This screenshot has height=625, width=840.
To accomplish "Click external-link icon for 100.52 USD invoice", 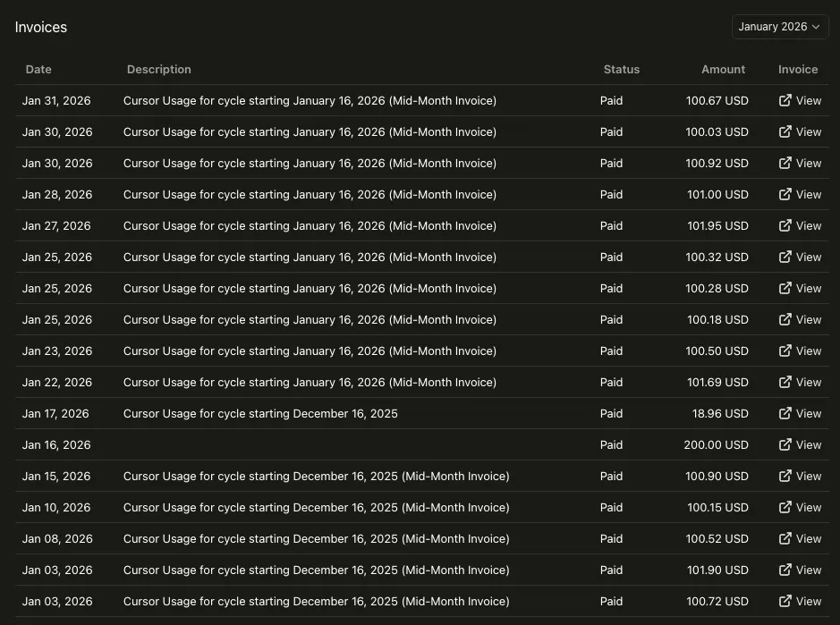I will (x=785, y=539).
